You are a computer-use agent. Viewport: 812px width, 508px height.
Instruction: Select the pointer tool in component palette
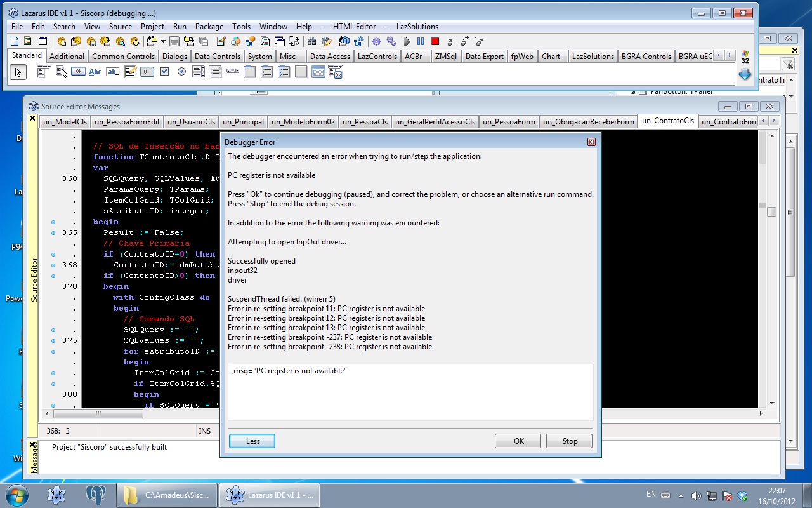point(18,72)
